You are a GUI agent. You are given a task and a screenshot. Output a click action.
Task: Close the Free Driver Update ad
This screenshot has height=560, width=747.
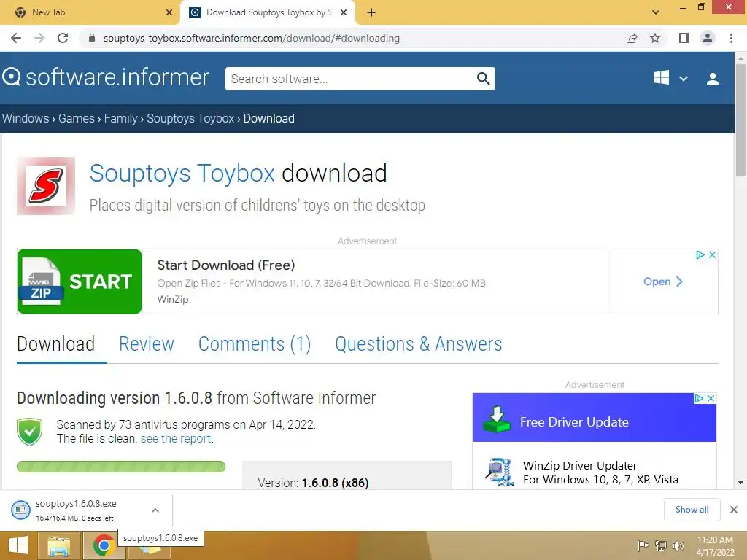click(711, 398)
